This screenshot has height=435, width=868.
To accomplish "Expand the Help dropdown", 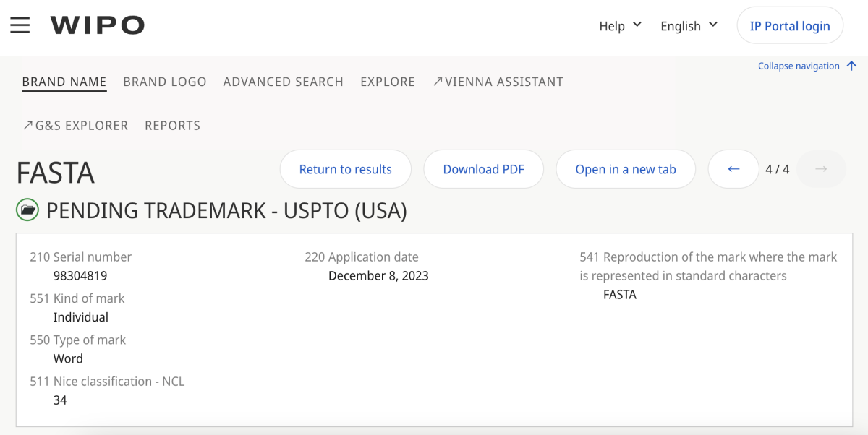I will click(621, 26).
